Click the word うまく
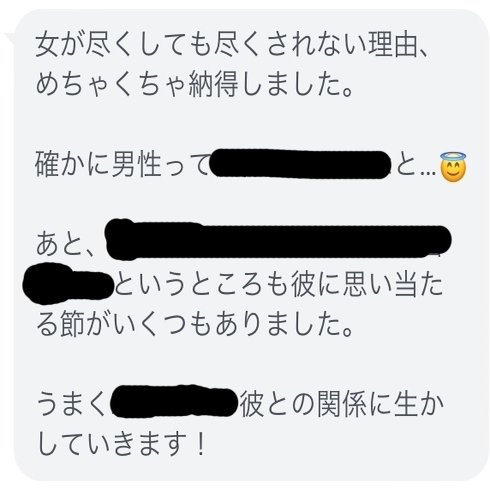 (x=71, y=405)
